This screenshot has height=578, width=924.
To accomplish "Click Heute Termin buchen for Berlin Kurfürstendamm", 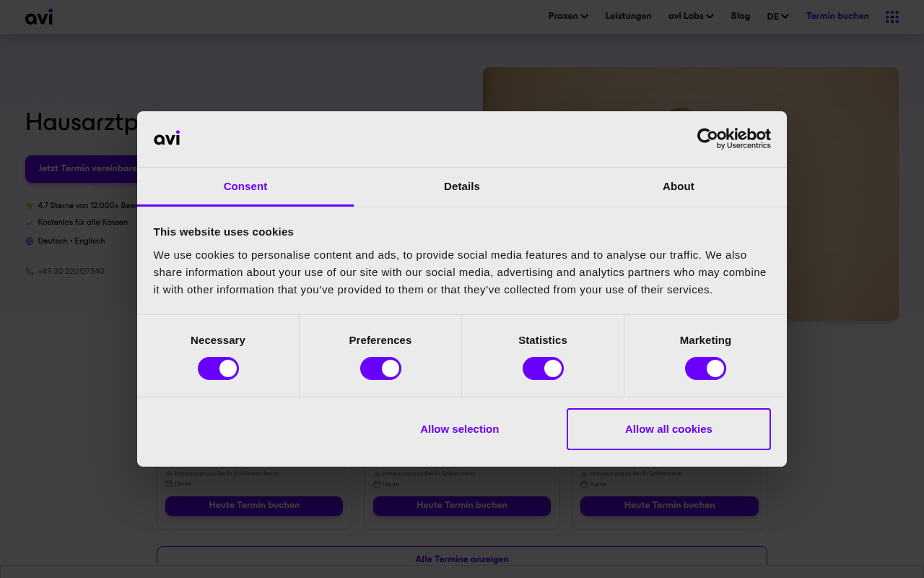I will [254, 506].
